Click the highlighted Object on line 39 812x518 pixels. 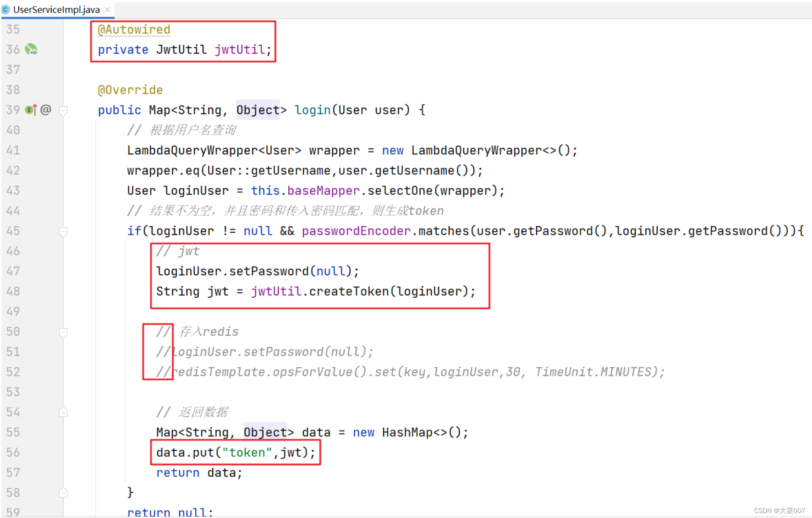(x=258, y=110)
